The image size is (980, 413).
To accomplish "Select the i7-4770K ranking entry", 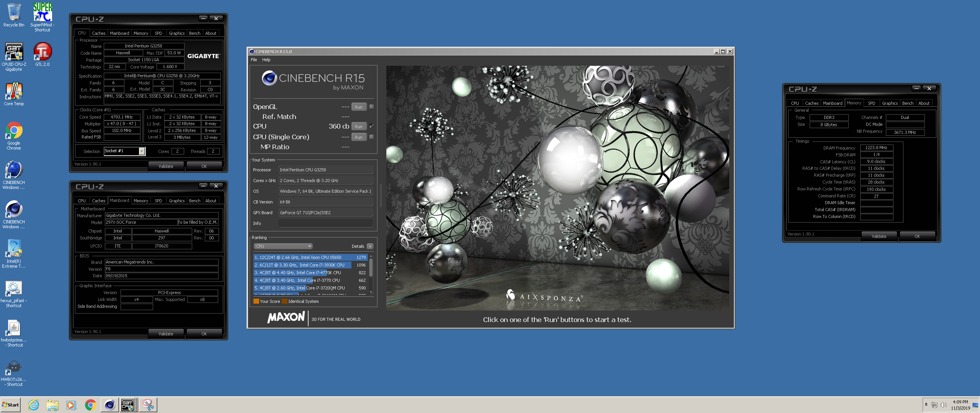I will coord(310,273).
